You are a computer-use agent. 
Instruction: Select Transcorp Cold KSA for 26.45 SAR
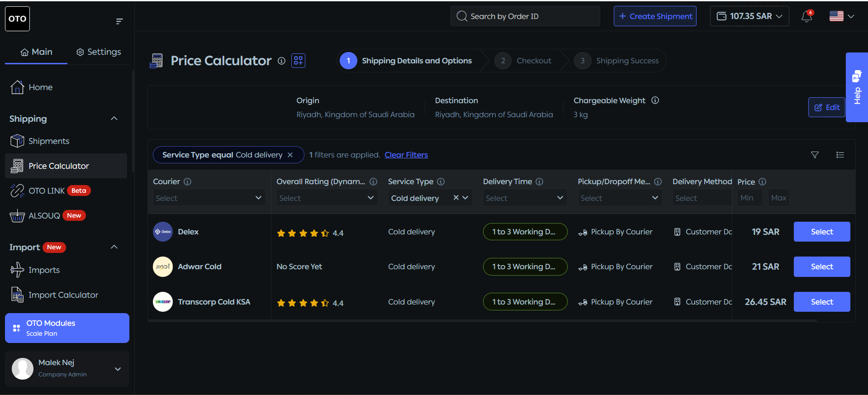point(822,302)
